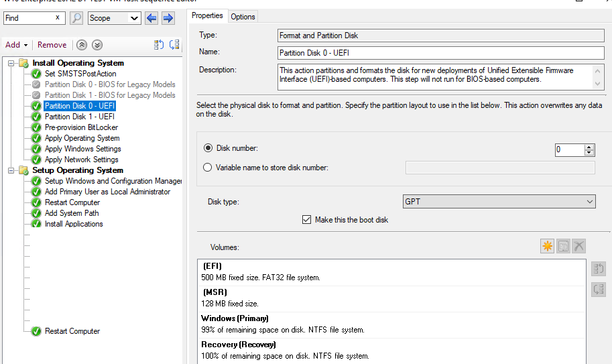Select Set SMSTSPostAction step
The height and width of the screenshot is (364, 612).
click(x=80, y=74)
